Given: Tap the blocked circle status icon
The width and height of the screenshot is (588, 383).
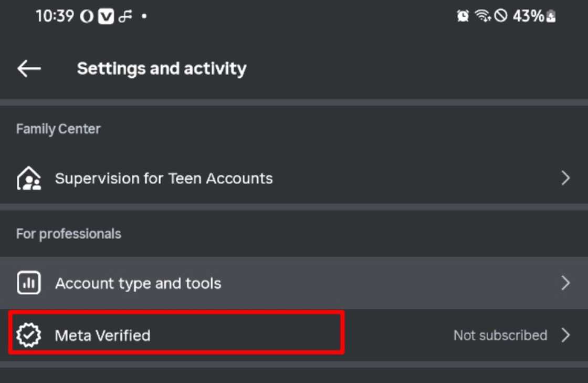Looking at the screenshot, I should [x=501, y=16].
